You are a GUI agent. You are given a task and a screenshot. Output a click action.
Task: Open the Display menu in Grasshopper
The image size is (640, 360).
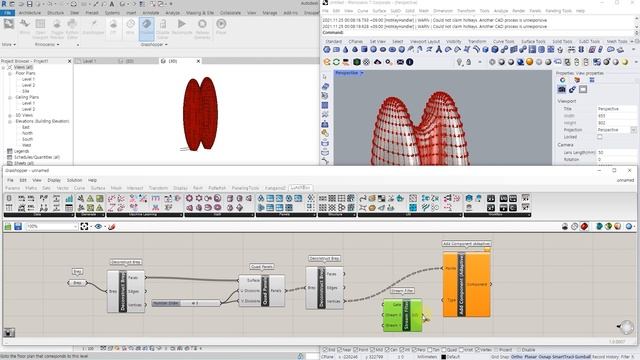tap(54, 180)
